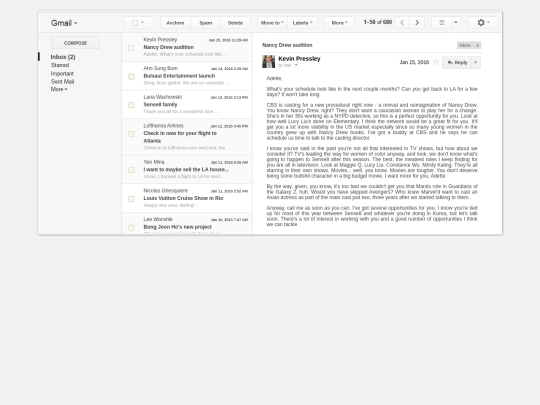Tick the checkbox for Bulsaui Entertainment launch
This screenshot has width=540, height=405.
(131, 76)
